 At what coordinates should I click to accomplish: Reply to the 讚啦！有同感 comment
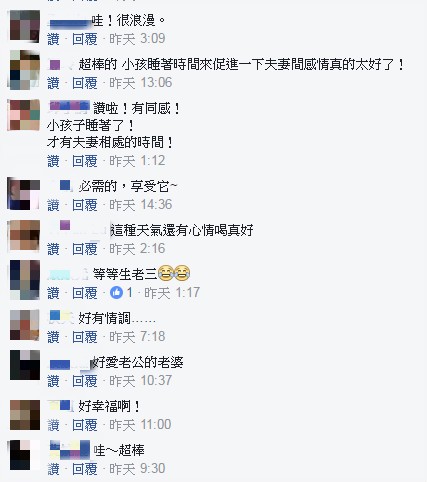click(x=85, y=161)
